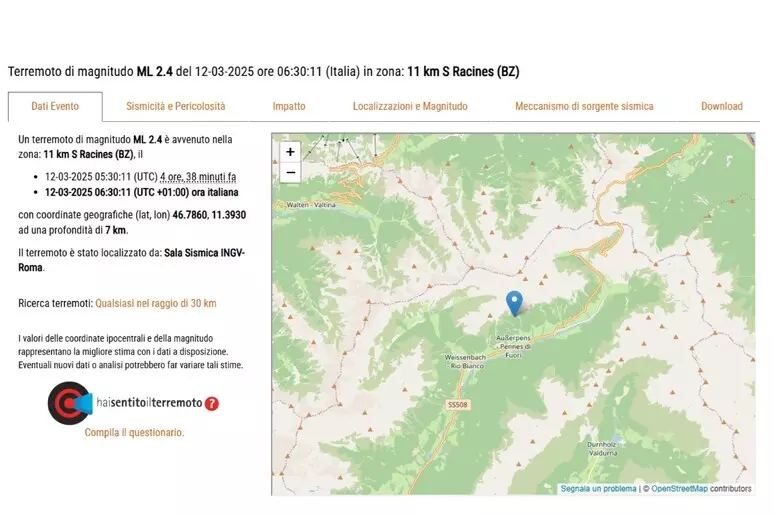Go to the Download tab

(x=721, y=106)
